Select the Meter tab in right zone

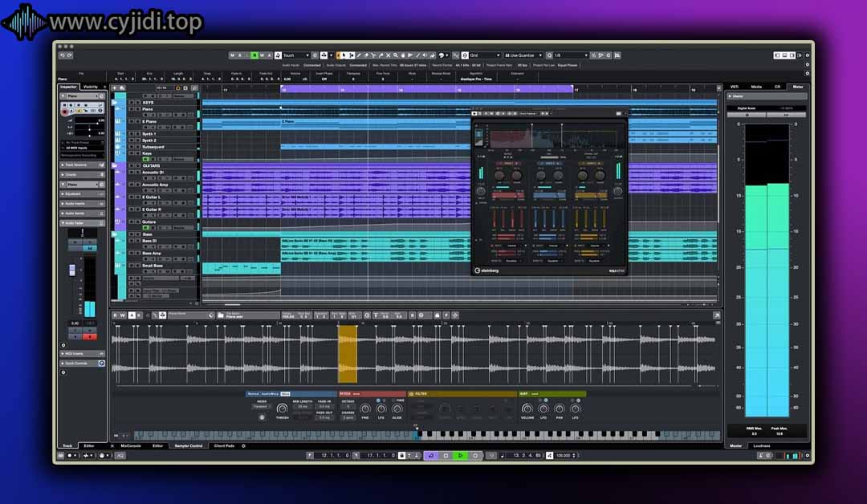(798, 87)
